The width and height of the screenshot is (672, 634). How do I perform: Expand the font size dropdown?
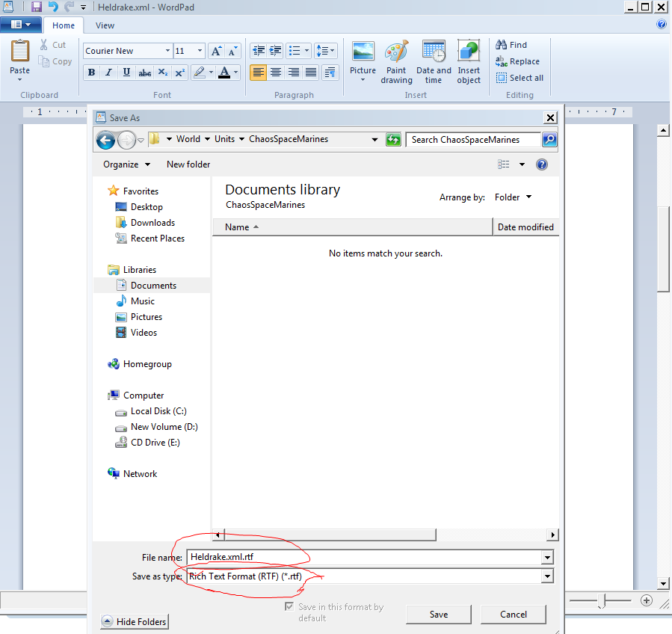point(200,52)
